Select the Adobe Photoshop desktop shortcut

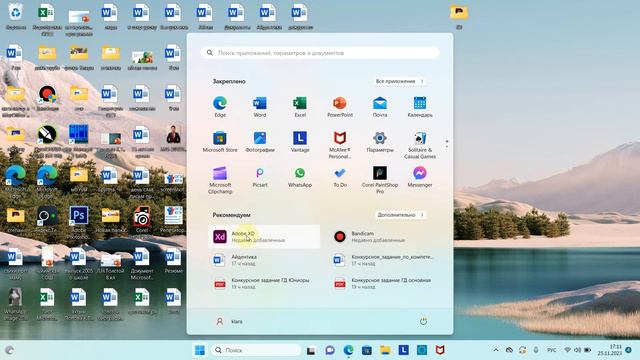79,222
